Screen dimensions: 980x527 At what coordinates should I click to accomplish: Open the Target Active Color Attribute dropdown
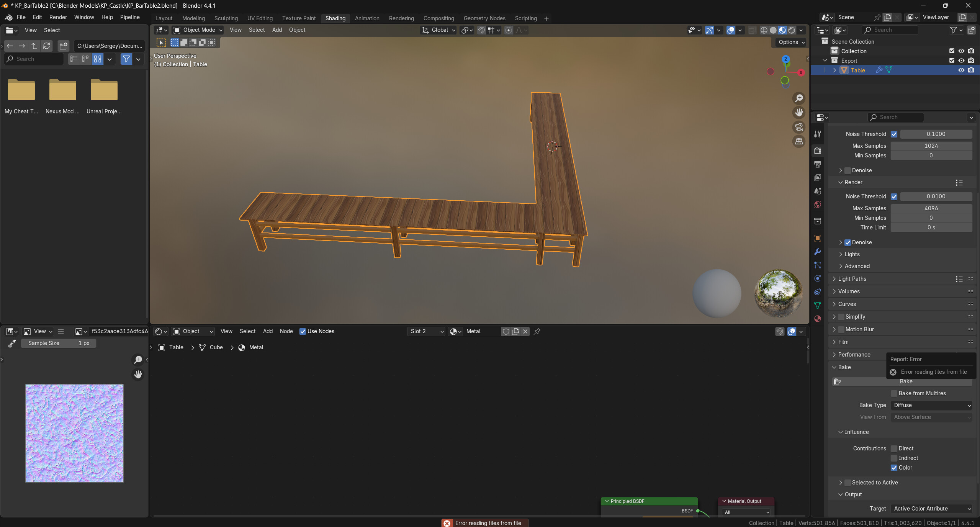[x=931, y=509]
